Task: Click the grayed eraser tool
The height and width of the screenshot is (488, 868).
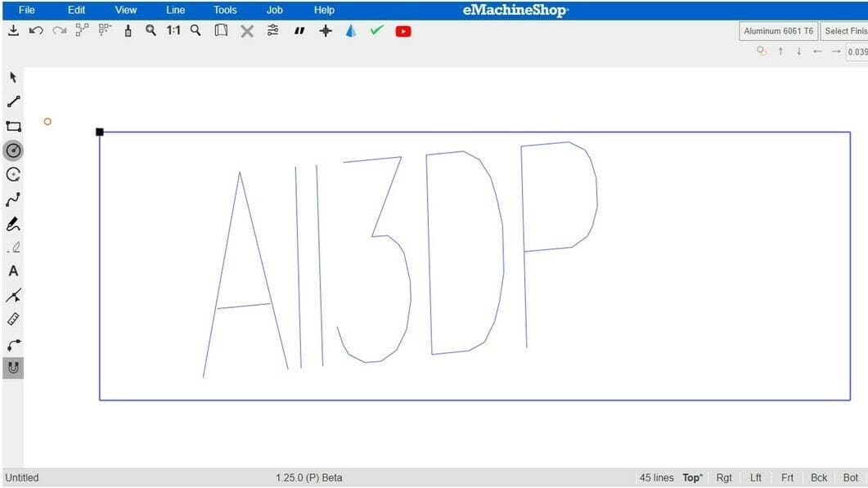Action: click(15, 248)
